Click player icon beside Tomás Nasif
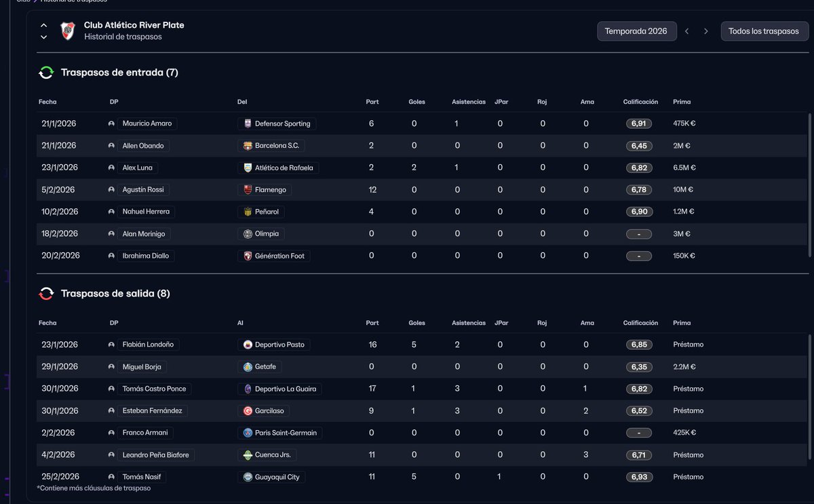Viewport: 814px width, 504px height. click(111, 477)
